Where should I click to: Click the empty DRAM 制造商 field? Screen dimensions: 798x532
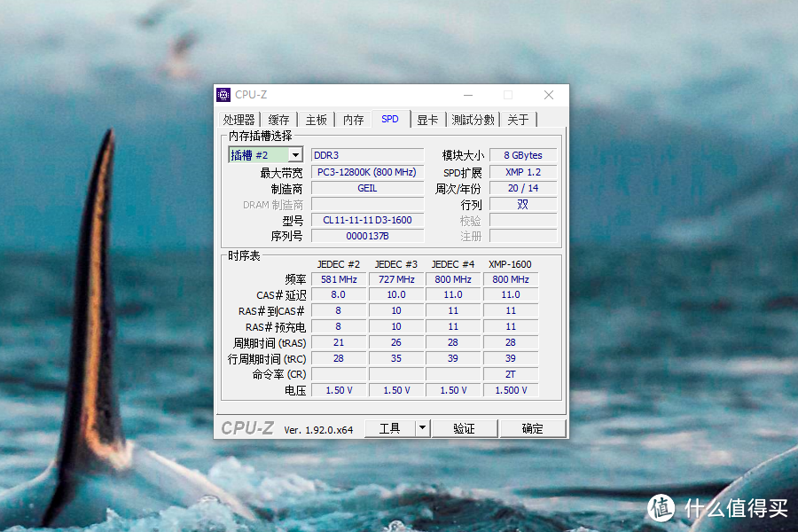pos(367,204)
